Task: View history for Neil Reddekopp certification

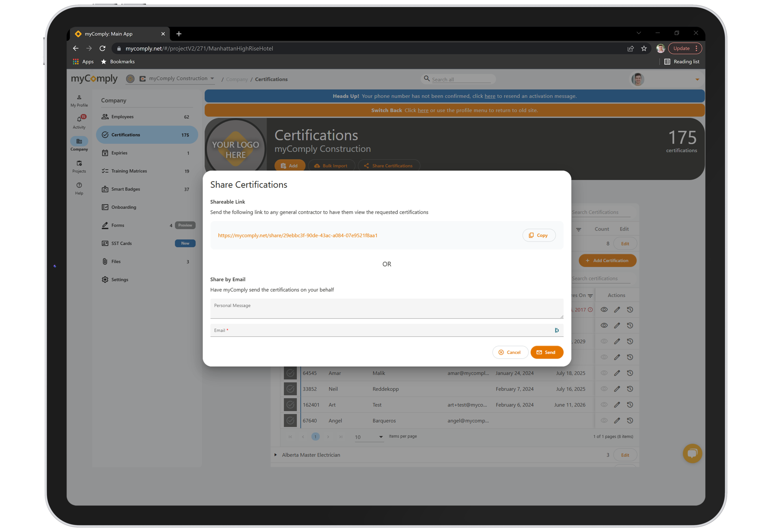Action: click(x=630, y=389)
